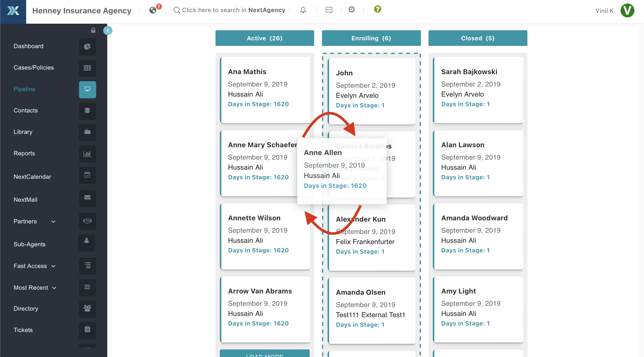
Task: Open Reports in the sidebar
Action: pos(24,153)
